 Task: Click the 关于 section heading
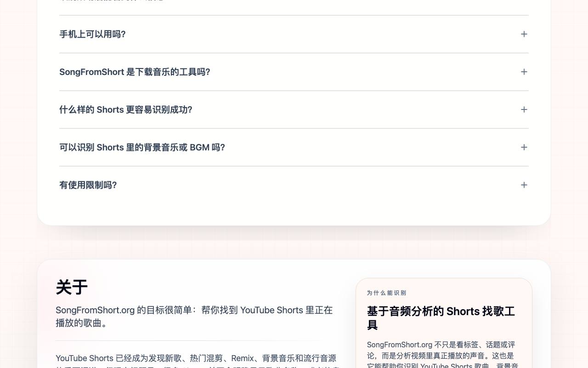coord(72,287)
